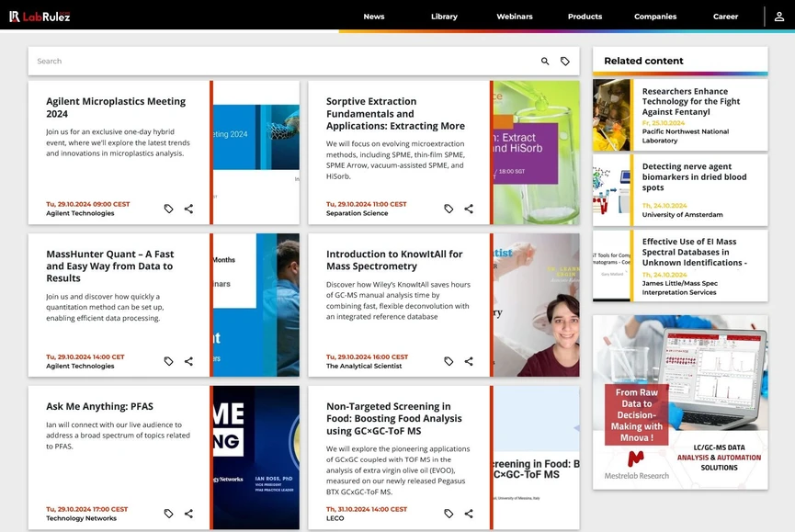The image size is (795, 532).
Task: Click tag icon on Non-Targeted Screening card
Action: point(449,514)
